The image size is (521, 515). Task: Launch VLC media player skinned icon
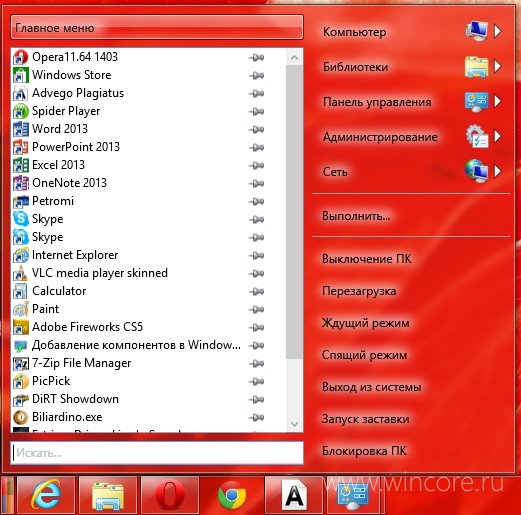click(x=20, y=273)
